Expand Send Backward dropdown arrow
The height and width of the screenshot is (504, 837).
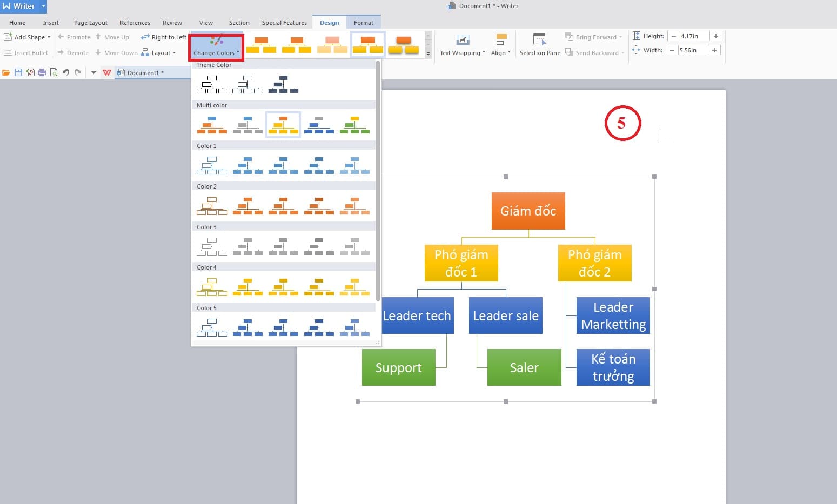click(x=623, y=53)
